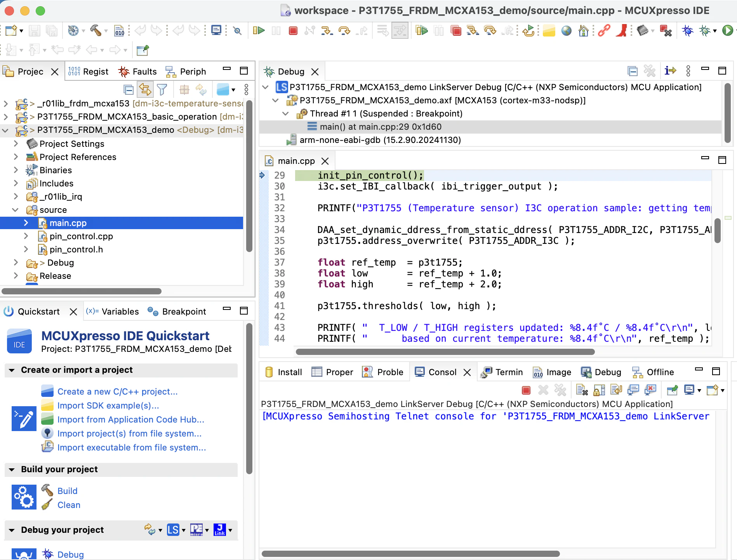Switch to the Faults tab

pyautogui.click(x=138, y=71)
